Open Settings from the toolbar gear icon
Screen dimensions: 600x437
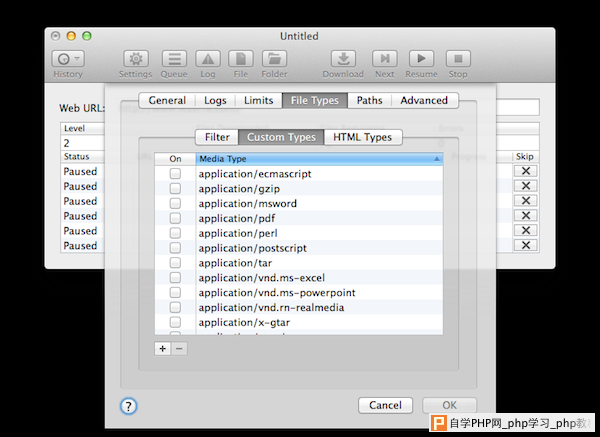[135, 59]
